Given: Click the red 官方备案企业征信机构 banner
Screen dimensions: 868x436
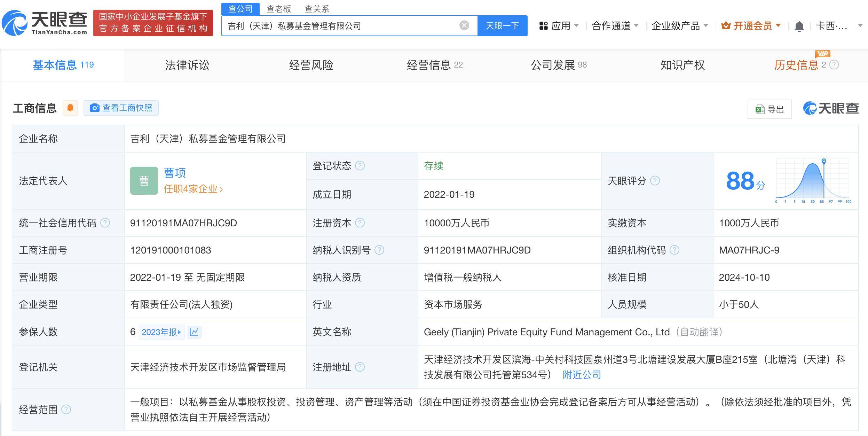Looking at the screenshot, I should coord(153,23).
